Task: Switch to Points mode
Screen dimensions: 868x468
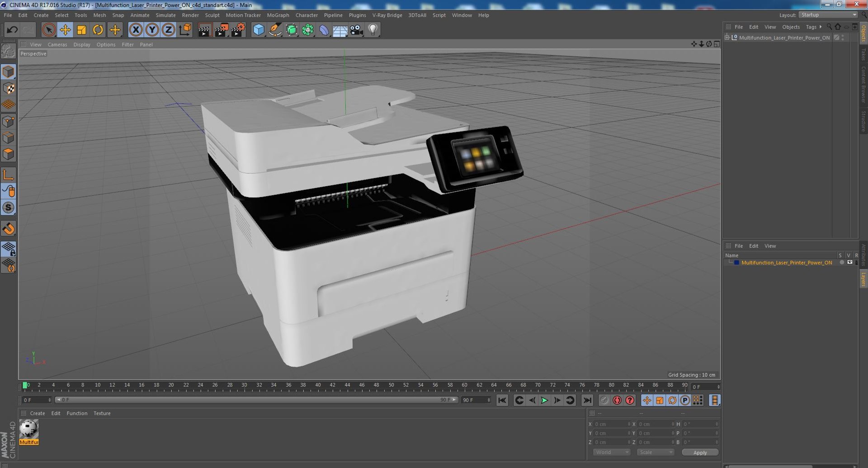Action: (9, 121)
